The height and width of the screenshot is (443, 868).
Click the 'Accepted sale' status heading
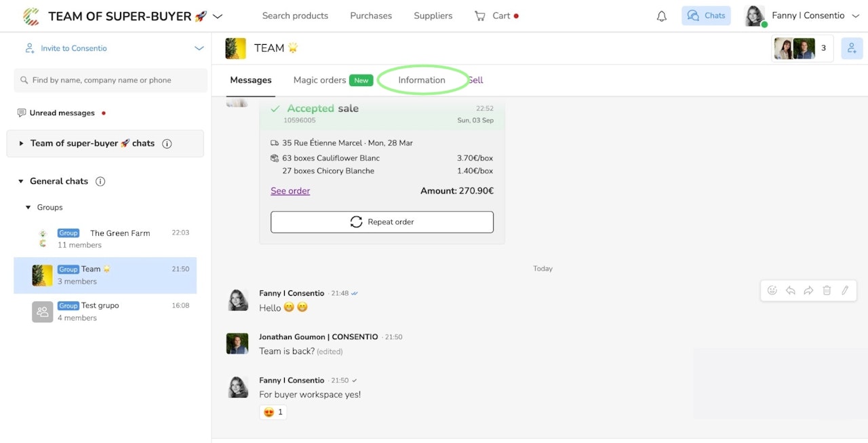pyautogui.click(x=323, y=109)
